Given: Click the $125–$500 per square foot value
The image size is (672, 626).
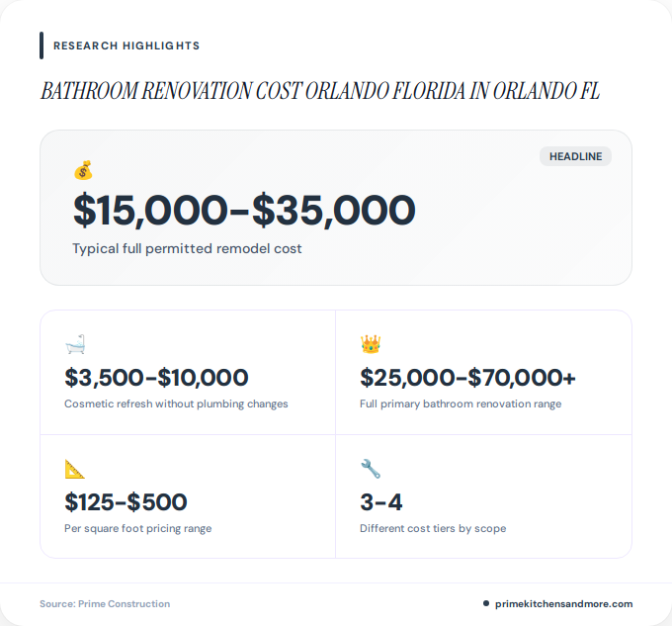Looking at the screenshot, I should (126, 502).
